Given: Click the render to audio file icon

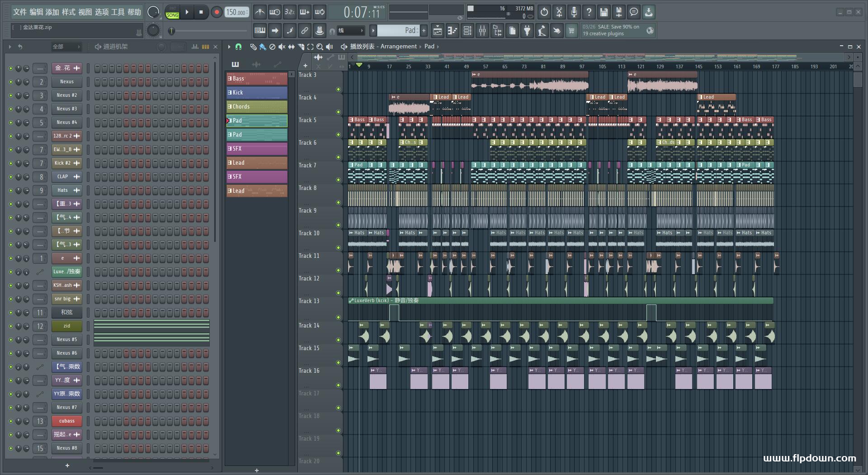Looking at the screenshot, I should tap(619, 12).
